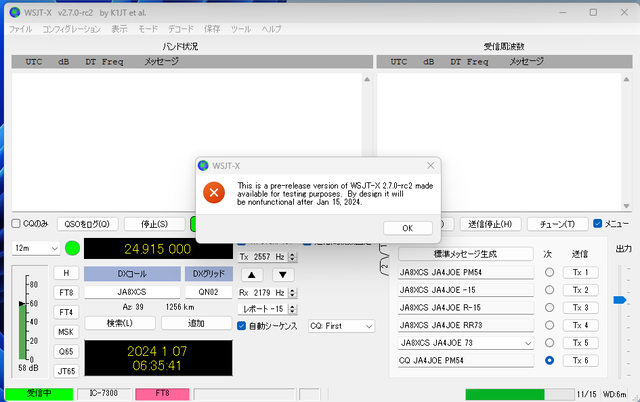640x402 pixels.
Task: Click the 追加 add button
Action: pos(196,323)
